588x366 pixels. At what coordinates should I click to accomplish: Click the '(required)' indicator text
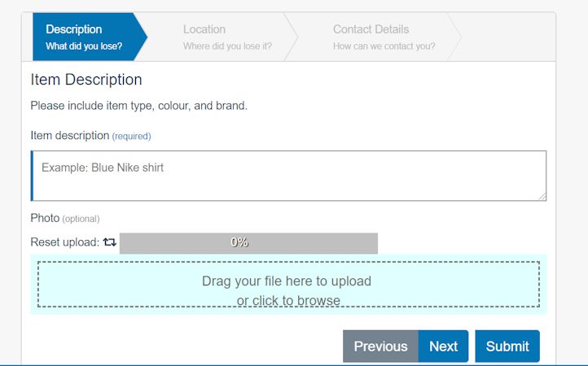(x=132, y=136)
